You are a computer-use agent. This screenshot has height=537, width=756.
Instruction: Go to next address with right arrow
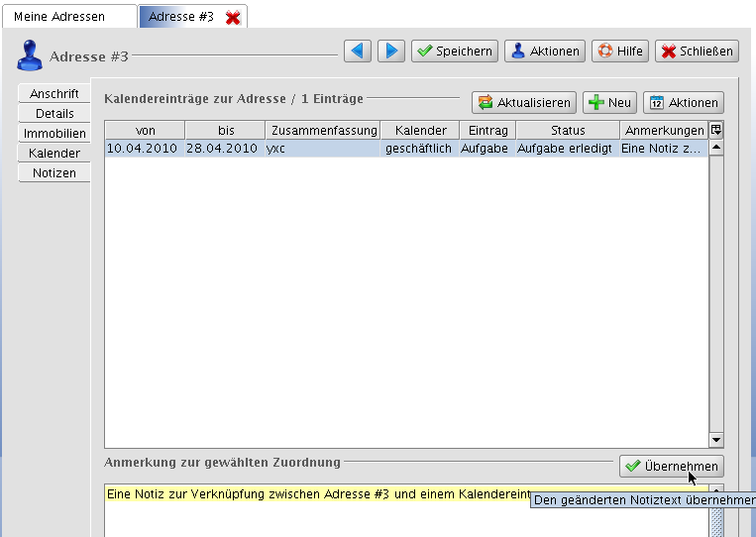point(391,51)
